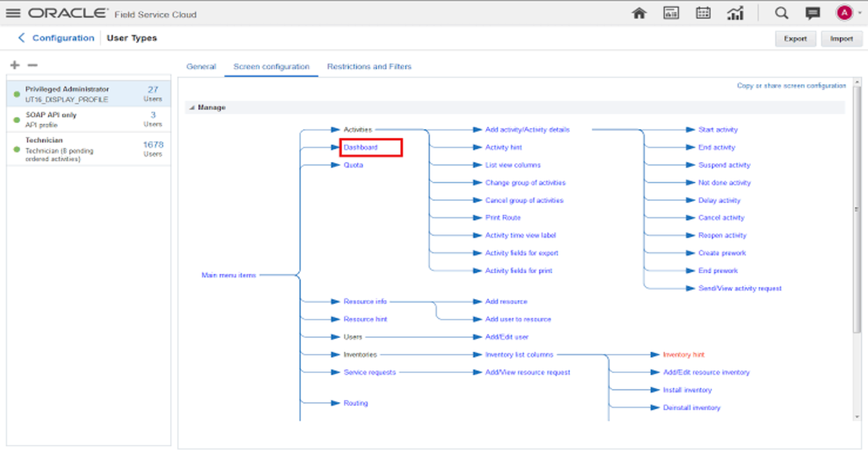
Task: Open the Routing link
Action: 356,403
